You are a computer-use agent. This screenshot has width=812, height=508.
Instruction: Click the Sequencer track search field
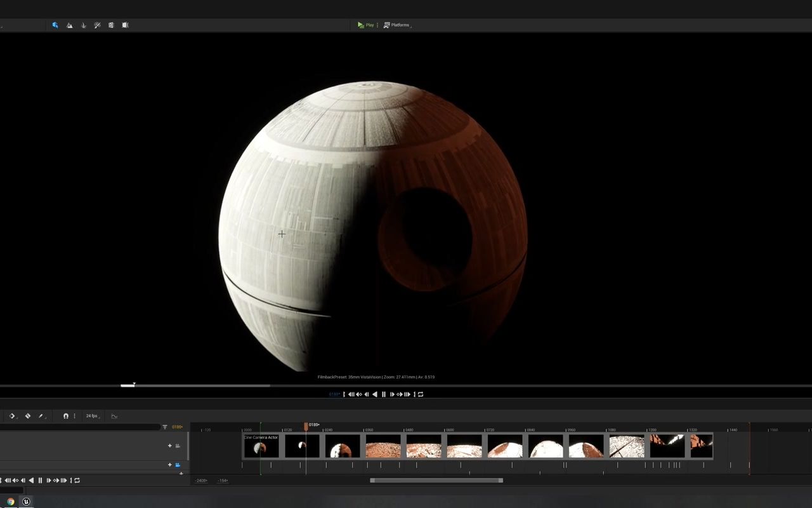(x=79, y=427)
